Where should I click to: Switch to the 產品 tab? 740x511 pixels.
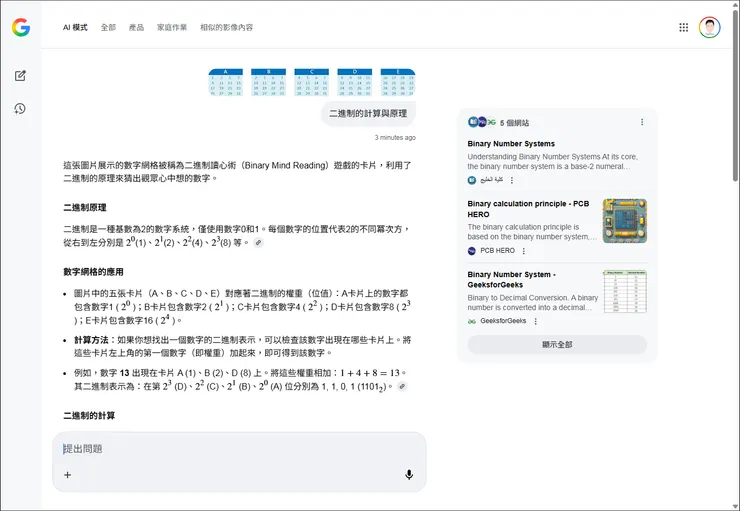click(136, 27)
